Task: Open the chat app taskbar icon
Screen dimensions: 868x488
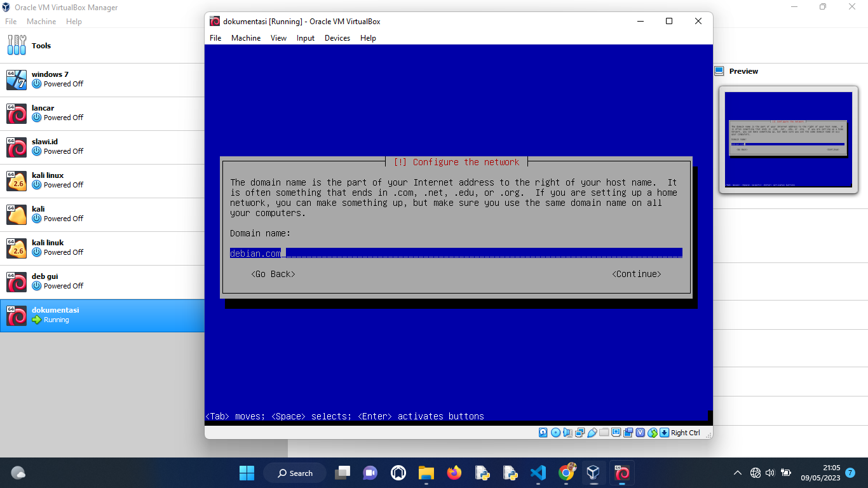Action: click(x=370, y=473)
